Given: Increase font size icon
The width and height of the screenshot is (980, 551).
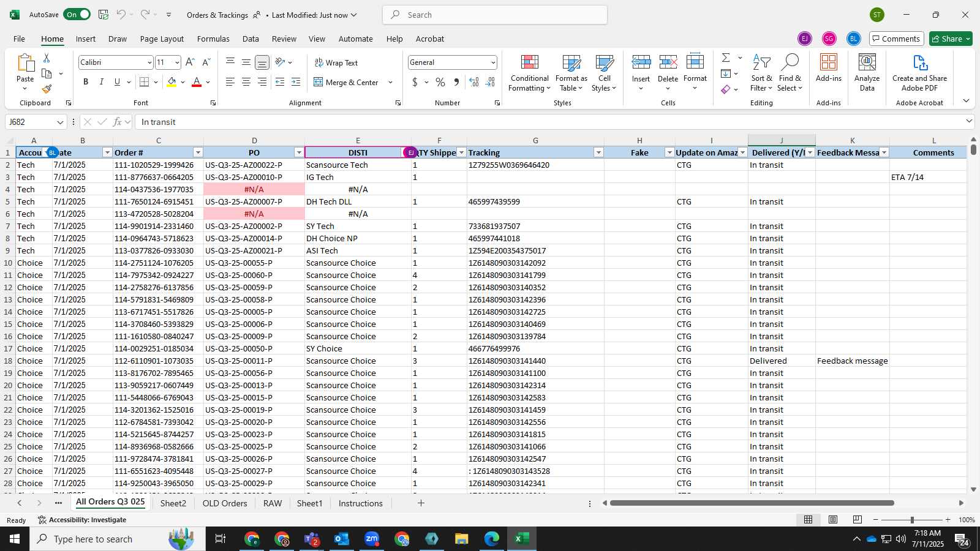Looking at the screenshot, I should [x=190, y=62].
